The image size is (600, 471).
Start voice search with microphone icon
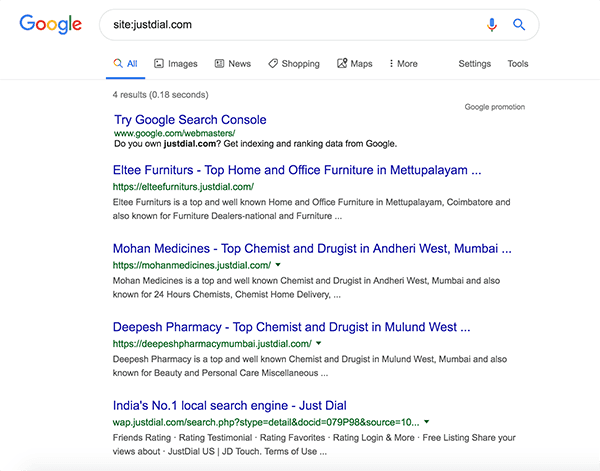click(x=492, y=24)
